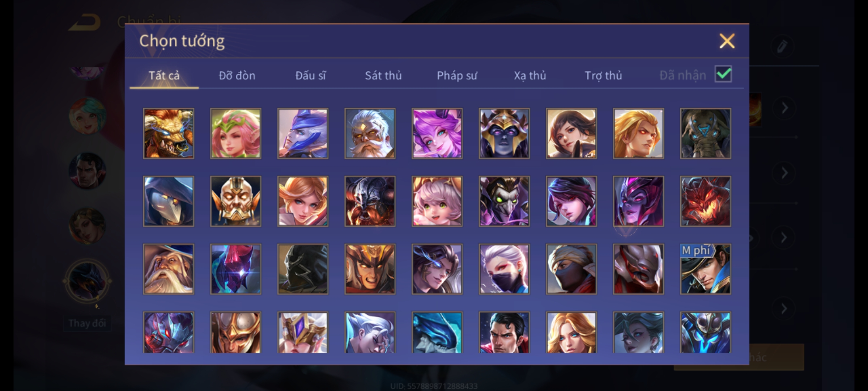Choose the white-bearded old warrior hero
The image size is (868, 391).
(x=370, y=134)
